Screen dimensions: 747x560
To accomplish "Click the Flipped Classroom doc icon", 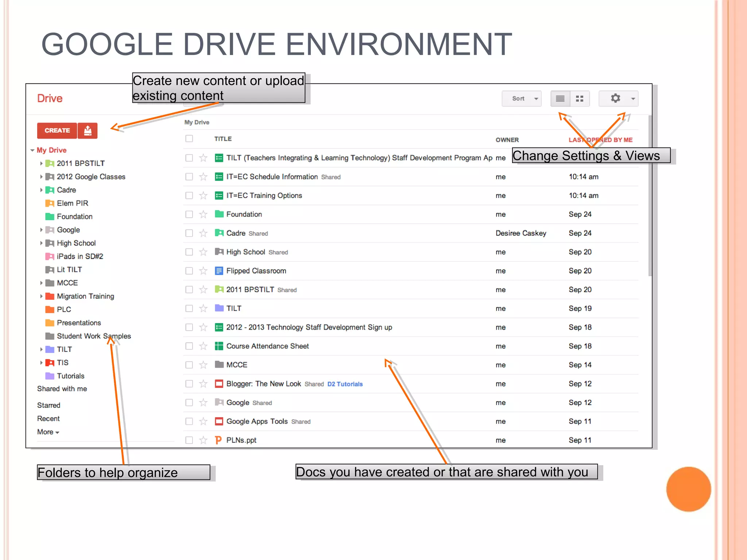I will click(x=219, y=271).
